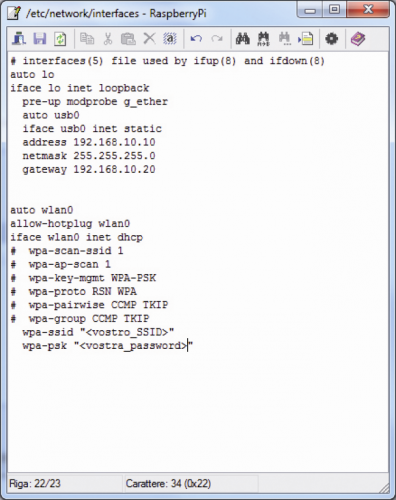Open Go to line number icon
The height and width of the screenshot is (500, 396).
[x=306, y=39]
